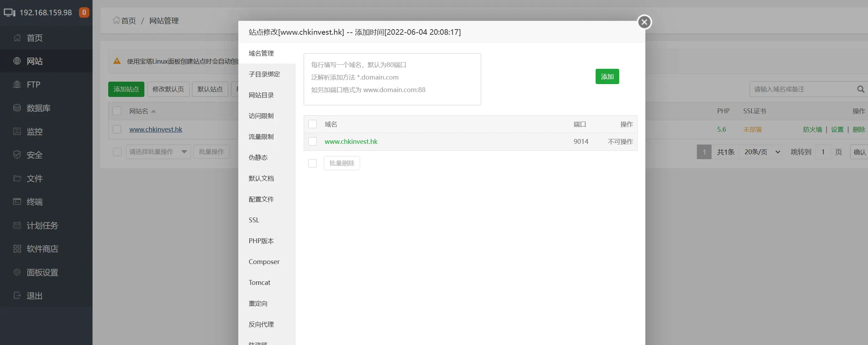The width and height of the screenshot is (868, 345).
Task: Open the 子目录绑定 tab
Action: point(267,74)
